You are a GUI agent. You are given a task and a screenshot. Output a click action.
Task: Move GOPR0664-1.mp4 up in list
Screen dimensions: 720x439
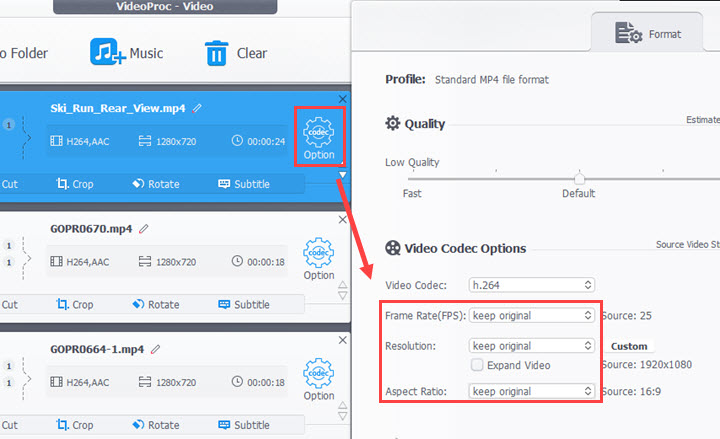pyautogui.click(x=343, y=405)
